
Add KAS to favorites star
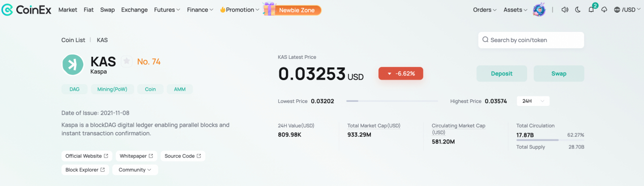126,61
